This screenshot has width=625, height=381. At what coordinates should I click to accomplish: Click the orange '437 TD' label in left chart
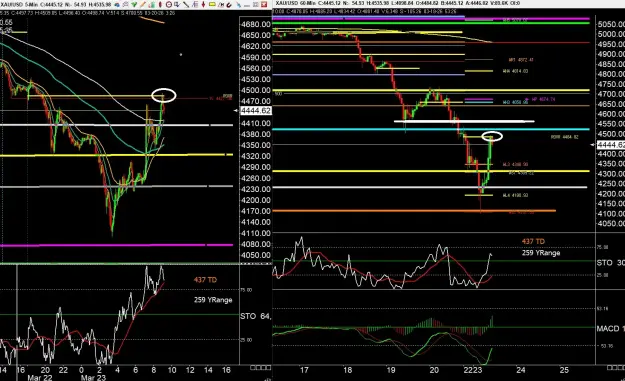coord(205,280)
